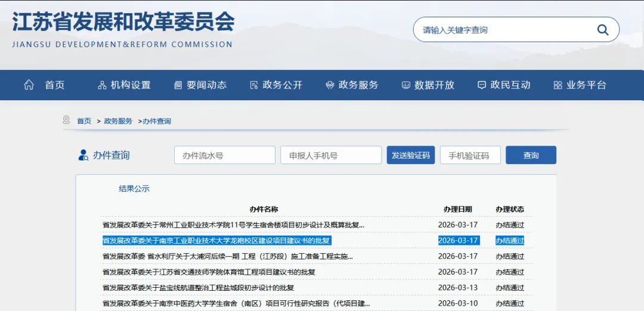Open the 首页 navigation menu
The width and height of the screenshot is (644, 311).
(x=55, y=85)
